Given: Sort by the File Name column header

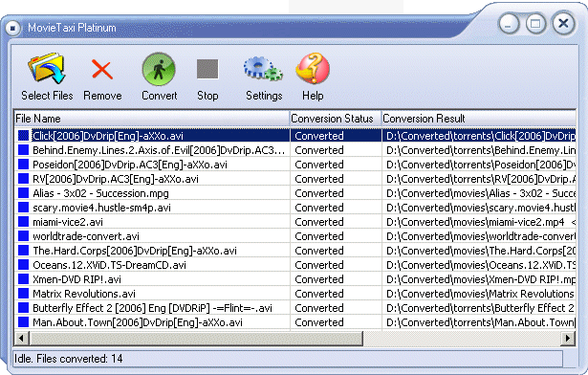Looking at the screenshot, I should tap(152, 119).
